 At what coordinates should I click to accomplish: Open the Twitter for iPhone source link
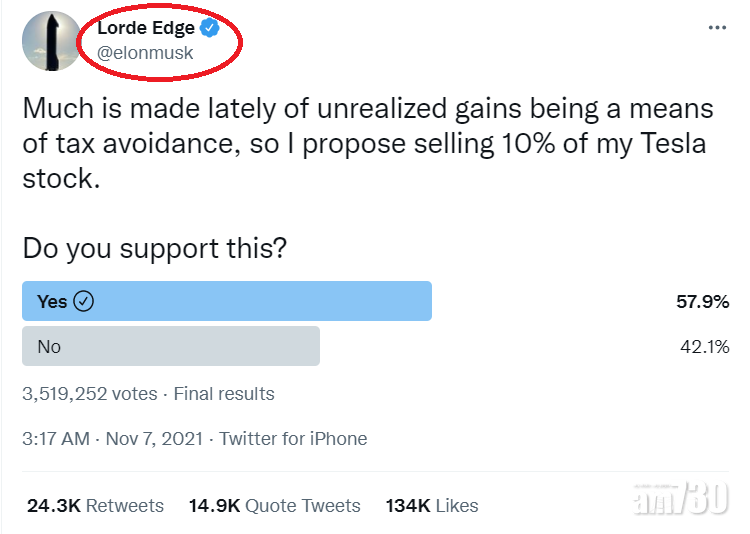coord(293,438)
